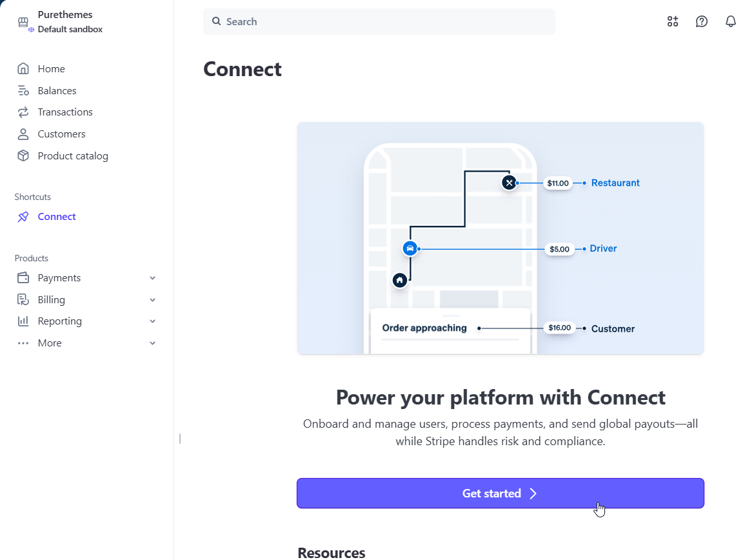This screenshot has height=560, width=736.
Task: Click the Transactions arrows icon
Action: (x=23, y=112)
